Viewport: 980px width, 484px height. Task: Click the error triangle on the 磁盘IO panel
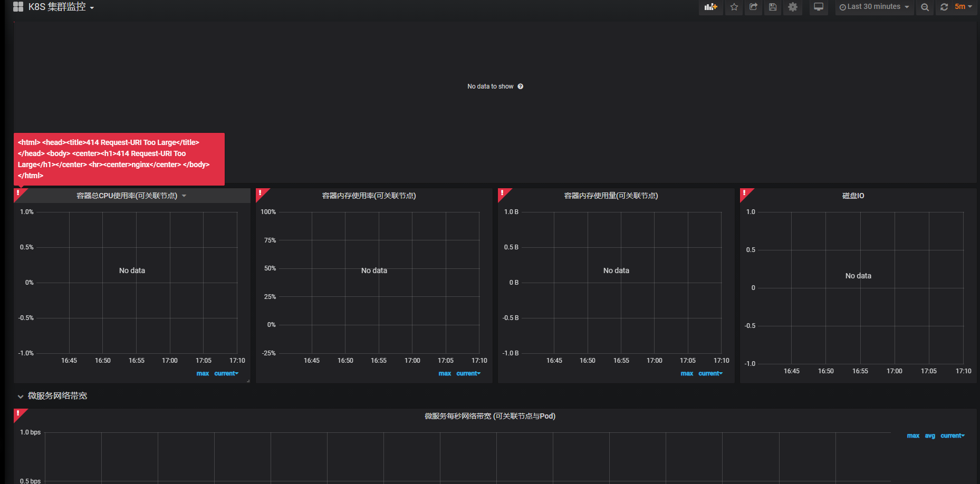tap(745, 194)
